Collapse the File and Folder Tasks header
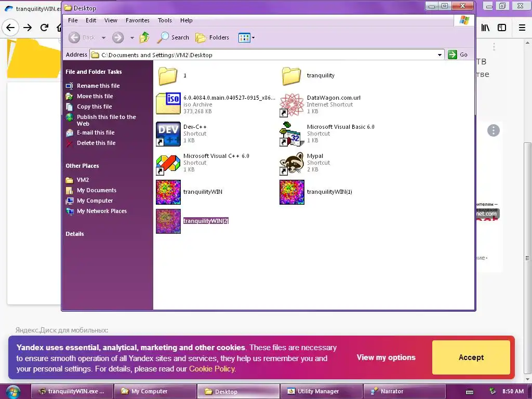This screenshot has width=532, height=399. pyautogui.click(x=94, y=72)
